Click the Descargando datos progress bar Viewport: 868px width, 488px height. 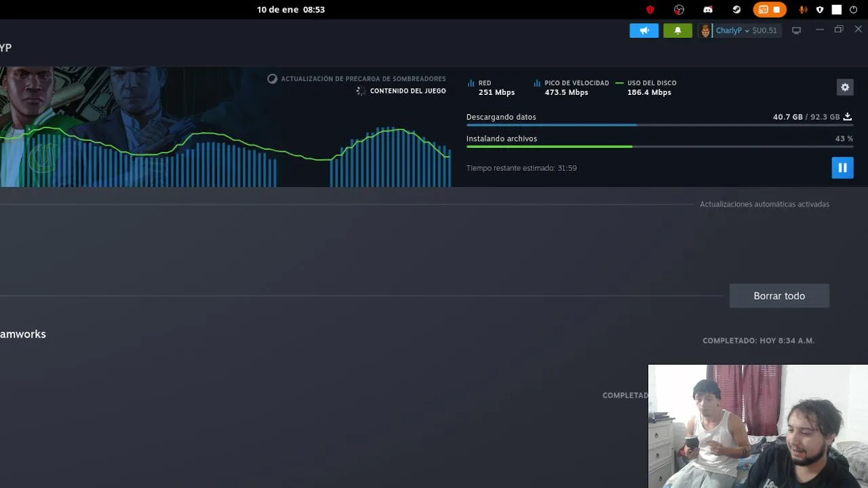click(x=659, y=125)
